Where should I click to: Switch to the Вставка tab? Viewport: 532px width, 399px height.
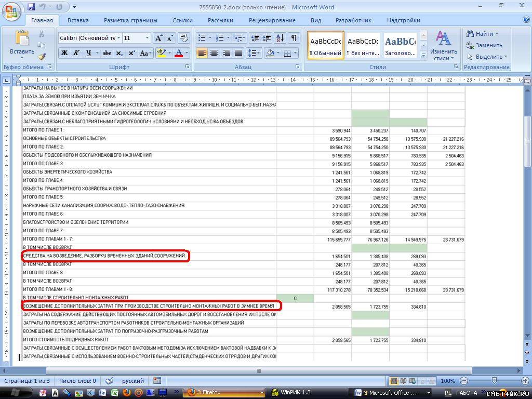[78, 20]
